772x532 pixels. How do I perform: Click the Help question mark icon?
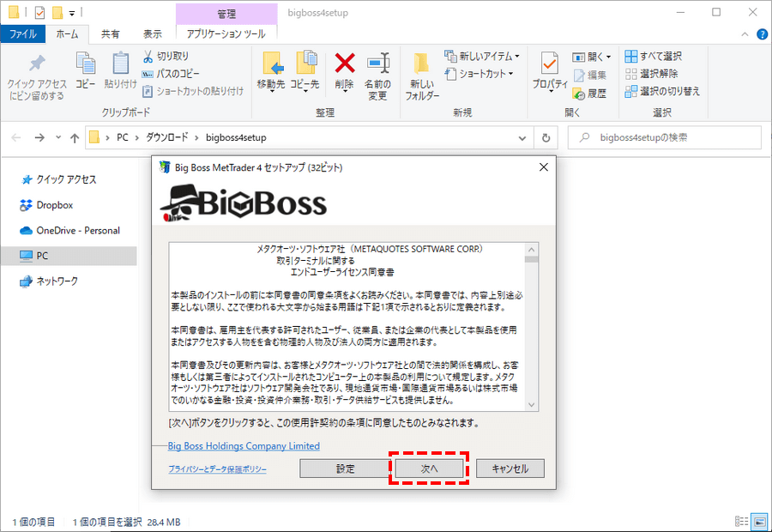[762, 34]
